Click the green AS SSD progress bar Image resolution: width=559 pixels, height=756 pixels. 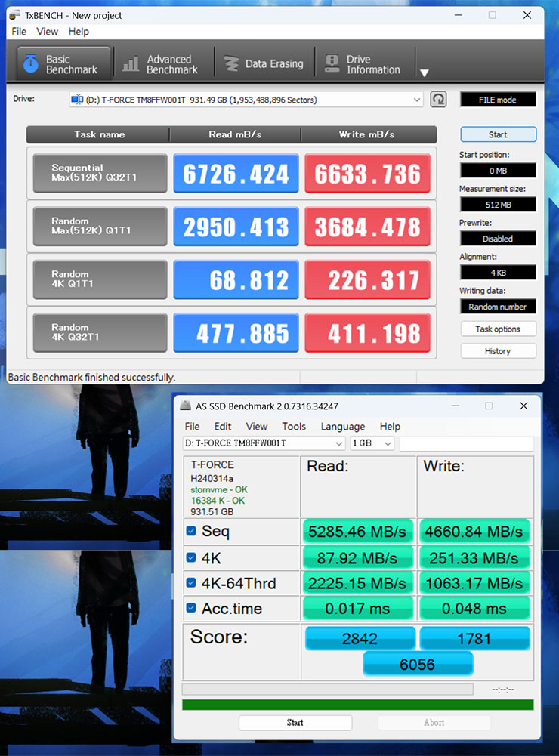pos(358,705)
